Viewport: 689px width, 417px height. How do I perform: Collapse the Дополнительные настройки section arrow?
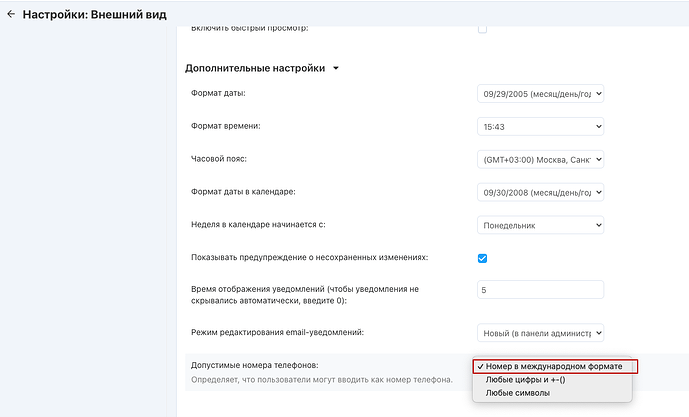pyautogui.click(x=336, y=69)
